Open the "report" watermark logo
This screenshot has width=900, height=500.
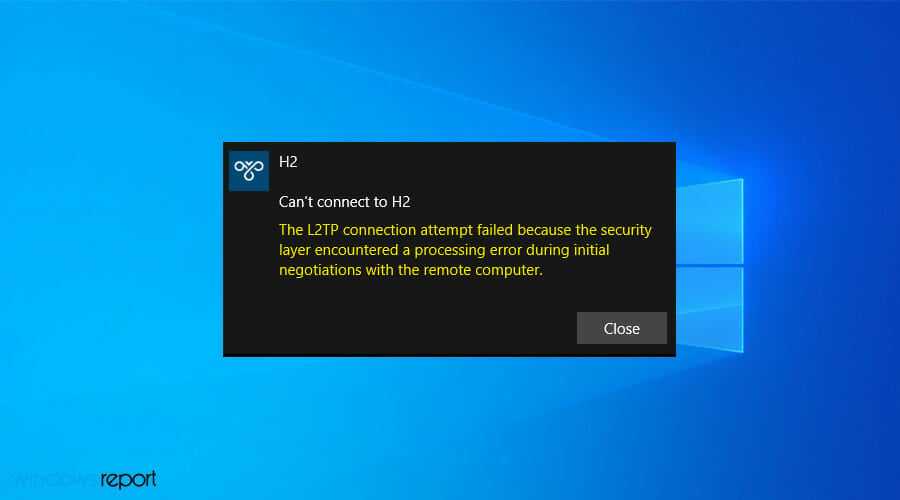[x=128, y=479]
